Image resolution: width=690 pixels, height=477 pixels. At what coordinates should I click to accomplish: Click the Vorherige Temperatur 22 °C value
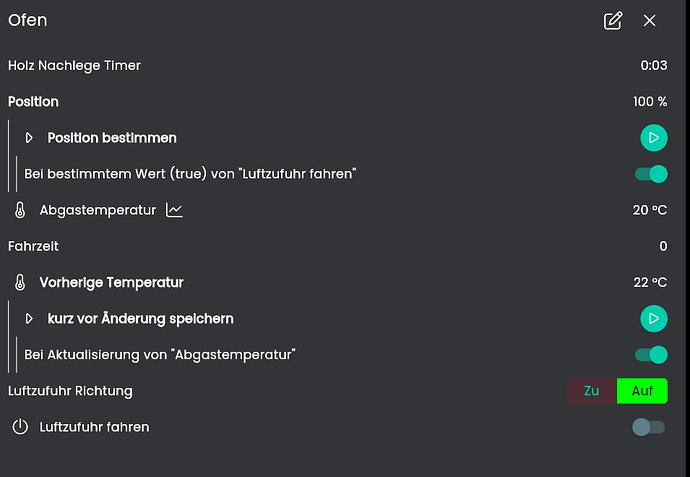click(650, 282)
